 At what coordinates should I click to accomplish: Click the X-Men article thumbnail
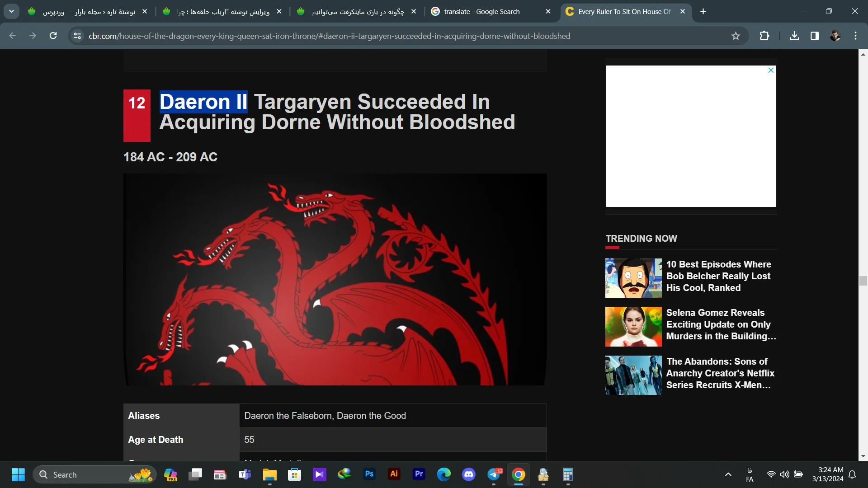633,375
